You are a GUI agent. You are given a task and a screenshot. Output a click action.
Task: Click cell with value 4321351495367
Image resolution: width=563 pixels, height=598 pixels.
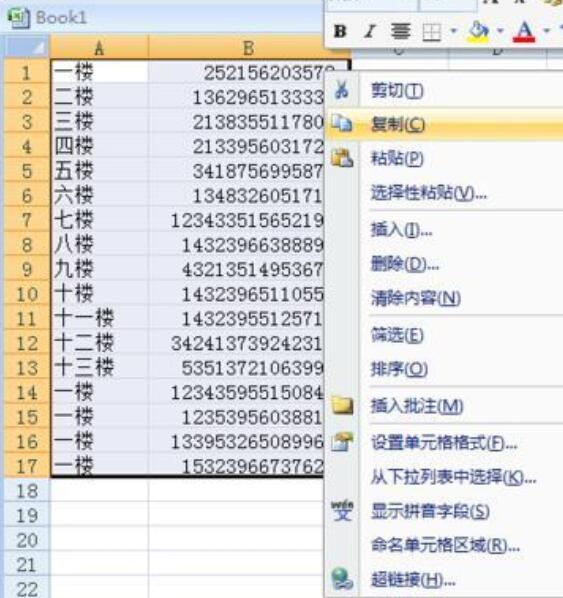(236, 269)
